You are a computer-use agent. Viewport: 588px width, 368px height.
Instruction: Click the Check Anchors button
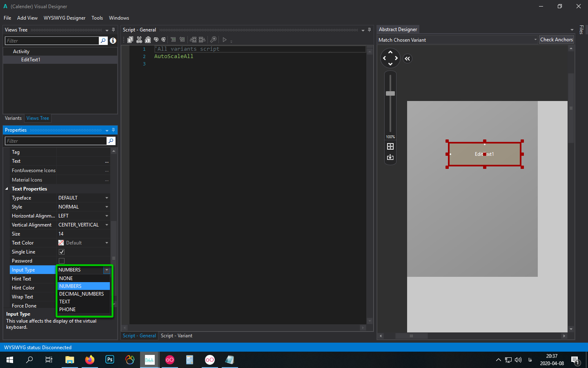click(x=557, y=39)
